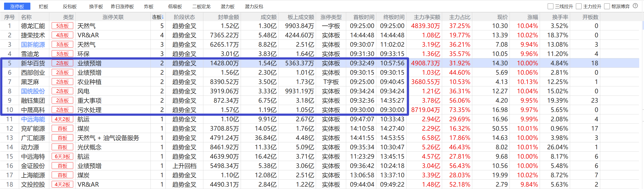
Task: Click the 农业种植 cell for 黑芝麻
Action: [x=89, y=82]
